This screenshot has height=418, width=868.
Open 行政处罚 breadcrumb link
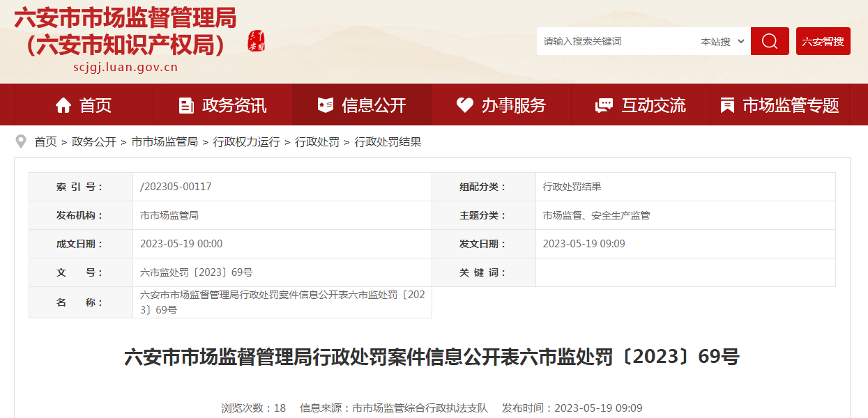tap(317, 142)
